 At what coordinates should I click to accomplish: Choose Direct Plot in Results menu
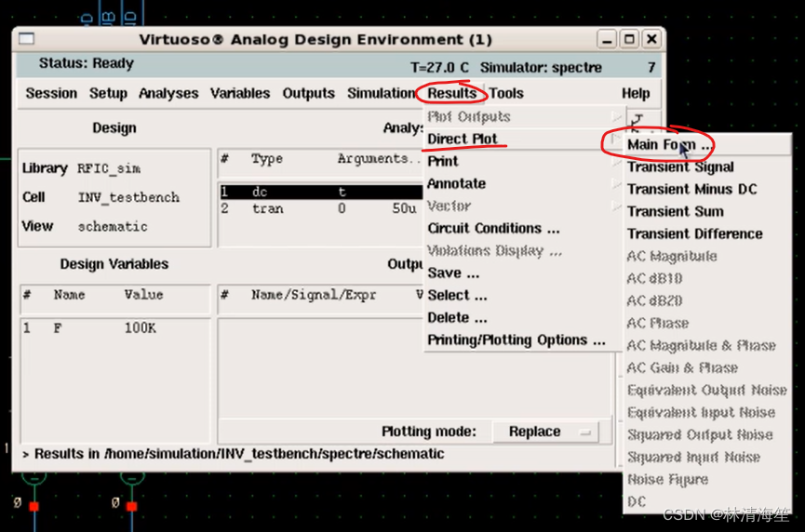[x=523, y=139]
